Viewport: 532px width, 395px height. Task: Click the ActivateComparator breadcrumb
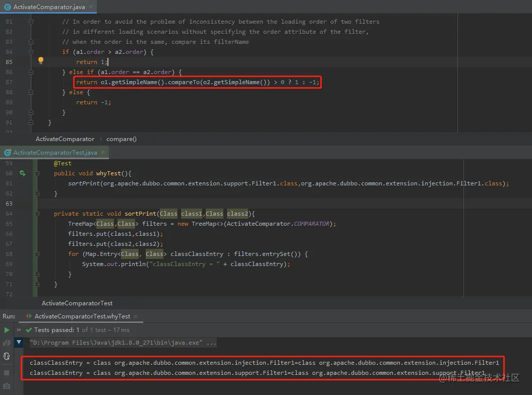pos(65,139)
